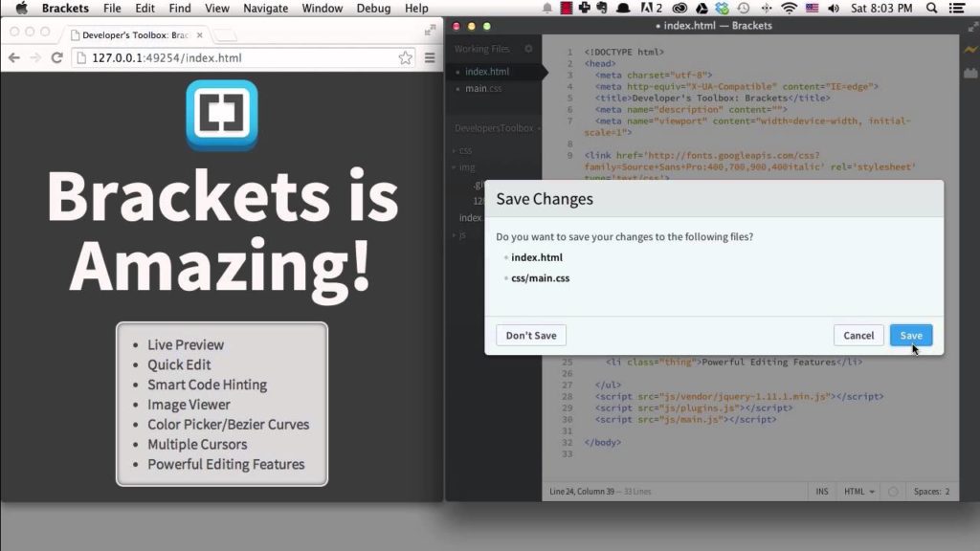Viewport: 980px width, 551px height.
Task: Open the Navigate menu
Action: (x=266, y=8)
